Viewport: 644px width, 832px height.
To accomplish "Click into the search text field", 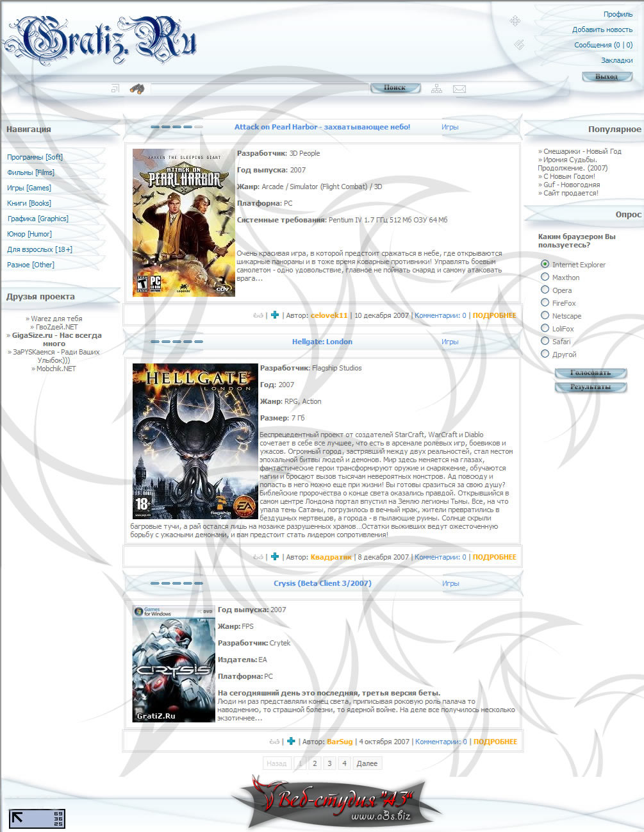I will click(x=260, y=88).
